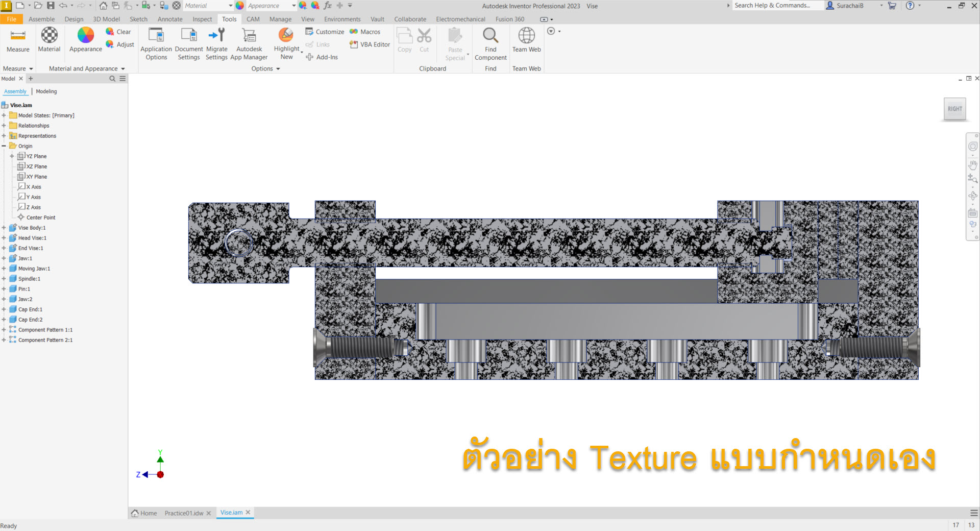
Task: Open the Measure tool
Action: pos(18,40)
